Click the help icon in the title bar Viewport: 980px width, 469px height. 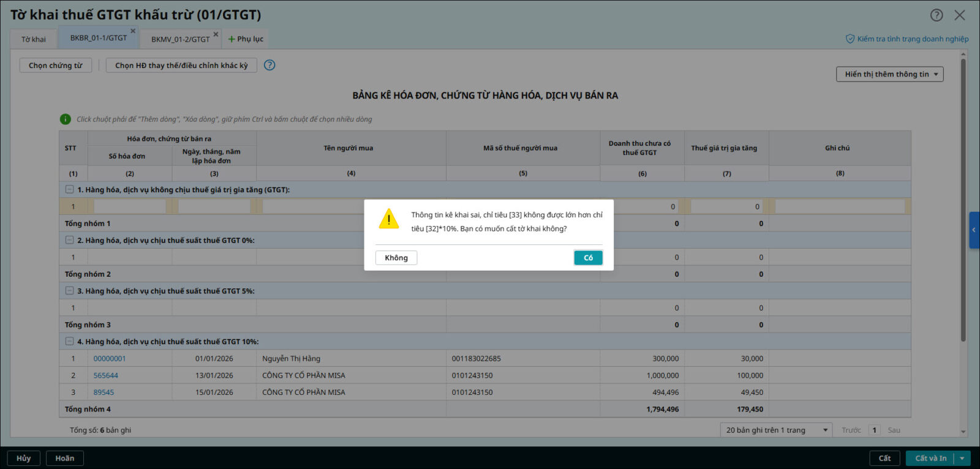[937, 15]
